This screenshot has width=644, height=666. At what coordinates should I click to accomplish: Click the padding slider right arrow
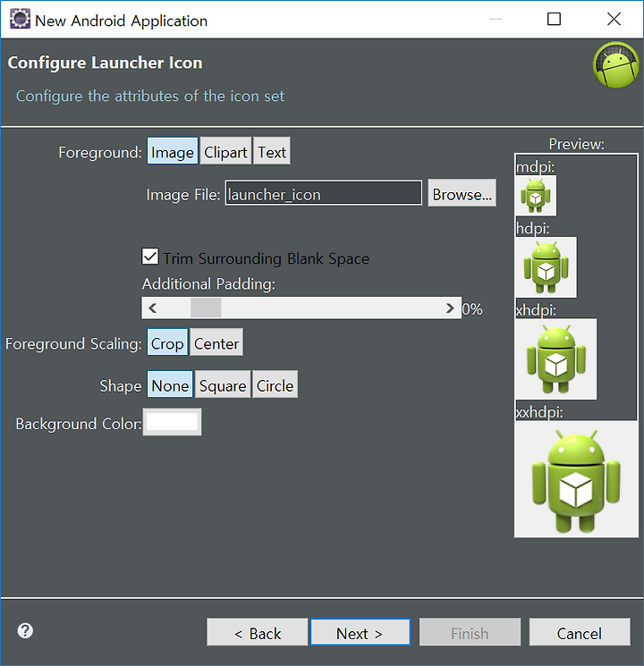click(x=450, y=308)
